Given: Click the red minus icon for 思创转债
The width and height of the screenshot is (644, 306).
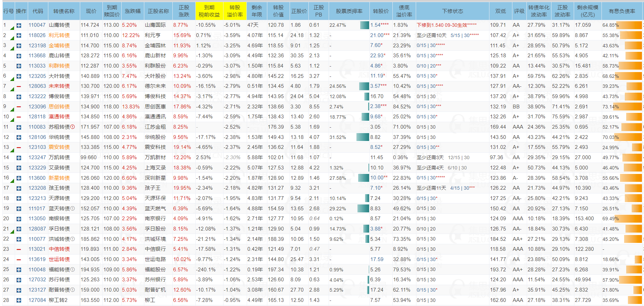Looking at the screenshot, I should tap(19, 107).
